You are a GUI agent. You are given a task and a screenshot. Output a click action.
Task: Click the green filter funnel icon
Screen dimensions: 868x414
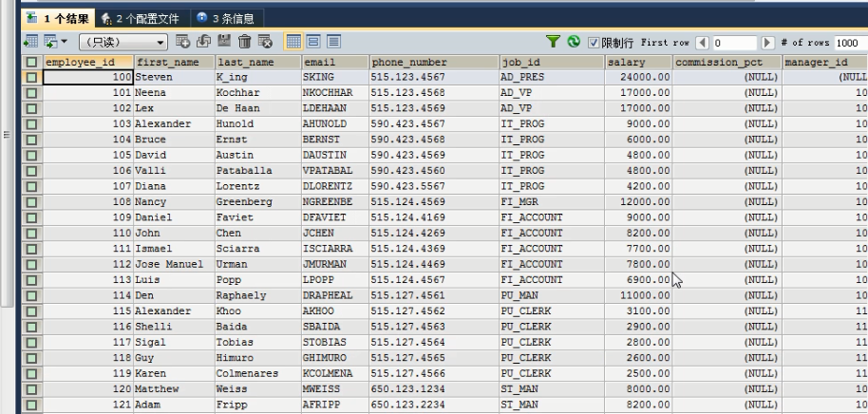point(553,42)
